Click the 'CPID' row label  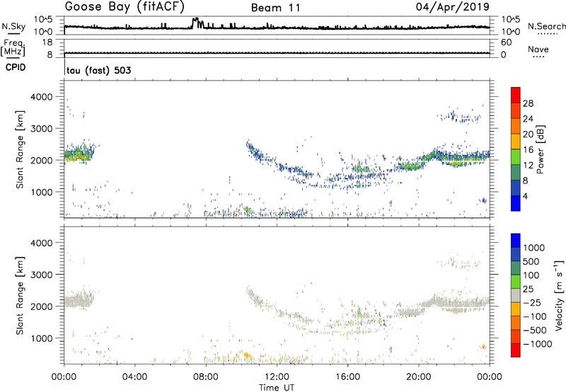16,67
